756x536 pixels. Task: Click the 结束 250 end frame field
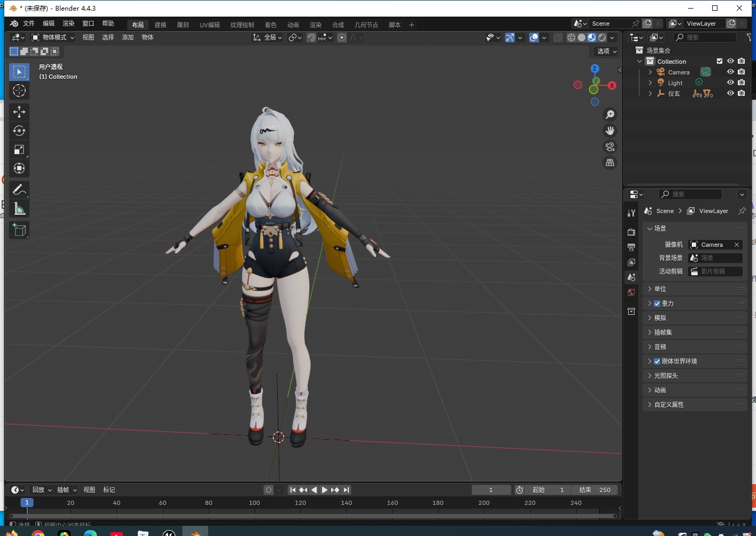pyautogui.click(x=594, y=490)
